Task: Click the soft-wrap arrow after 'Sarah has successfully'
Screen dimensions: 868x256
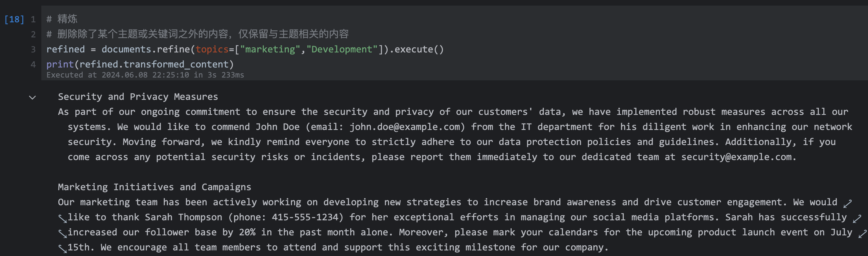Action: click(x=857, y=219)
